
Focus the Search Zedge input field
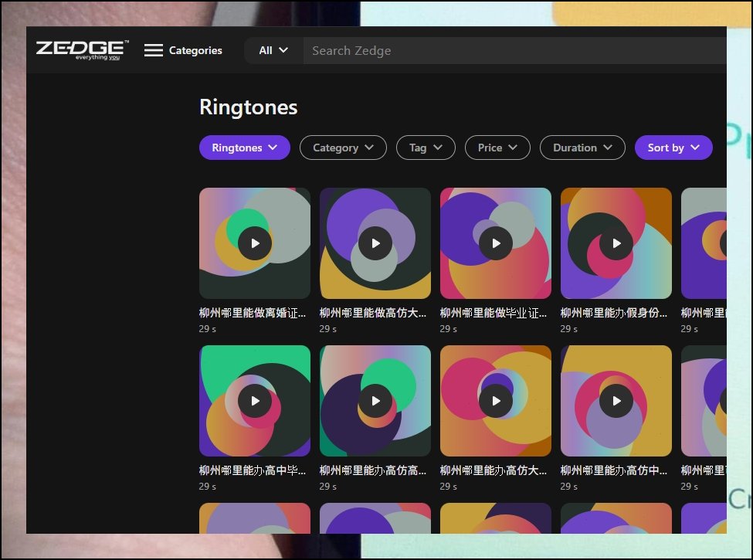point(515,50)
